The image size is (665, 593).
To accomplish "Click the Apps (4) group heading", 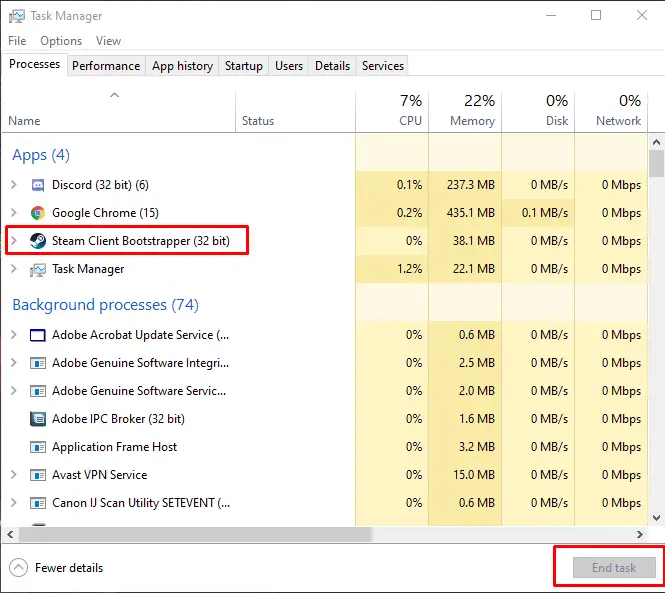I will point(41,155).
